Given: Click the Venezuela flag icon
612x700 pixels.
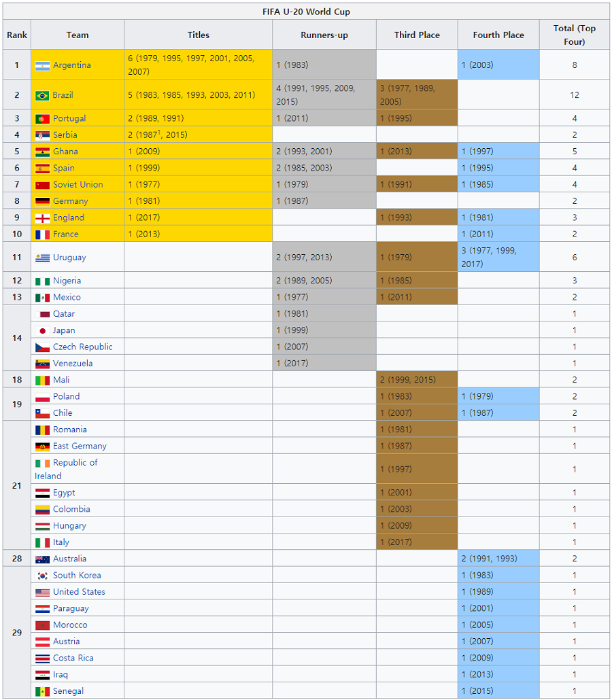Looking at the screenshot, I should point(42,364).
